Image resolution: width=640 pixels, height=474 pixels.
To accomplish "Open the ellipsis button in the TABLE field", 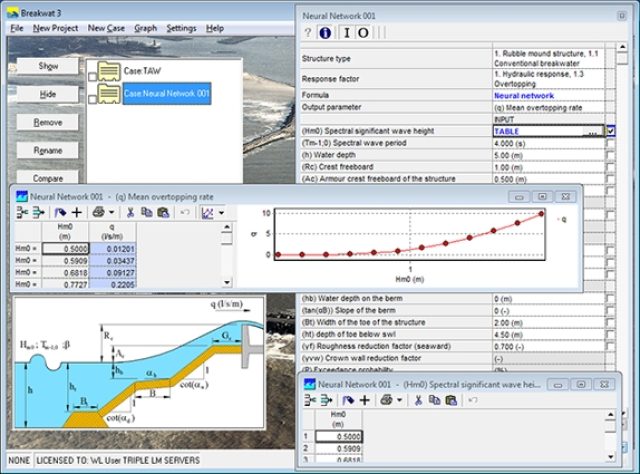I will (592, 131).
